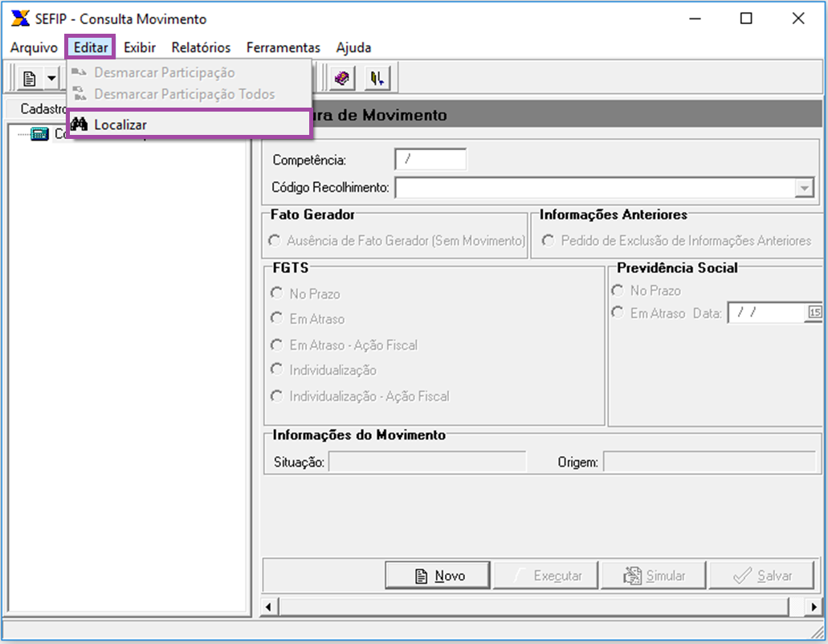The height and width of the screenshot is (644, 828).
Task: Open the Código Recolhimento combo box
Action: click(x=804, y=188)
